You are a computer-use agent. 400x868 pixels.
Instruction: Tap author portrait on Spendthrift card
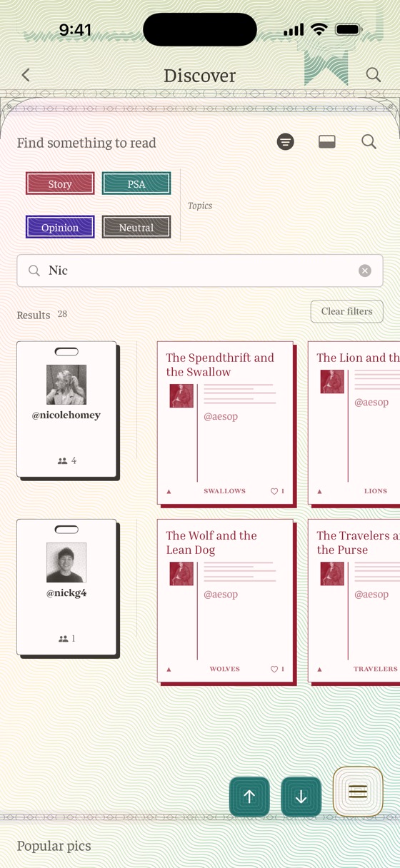point(181,396)
